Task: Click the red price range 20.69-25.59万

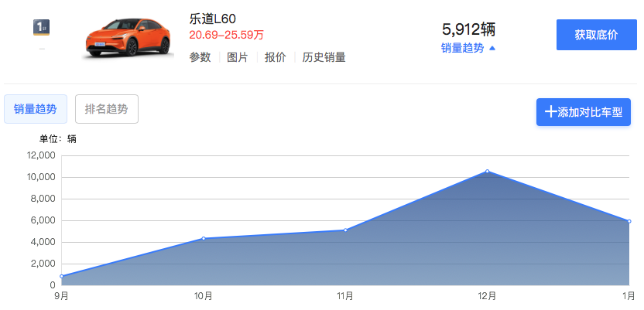Action: 226,35
